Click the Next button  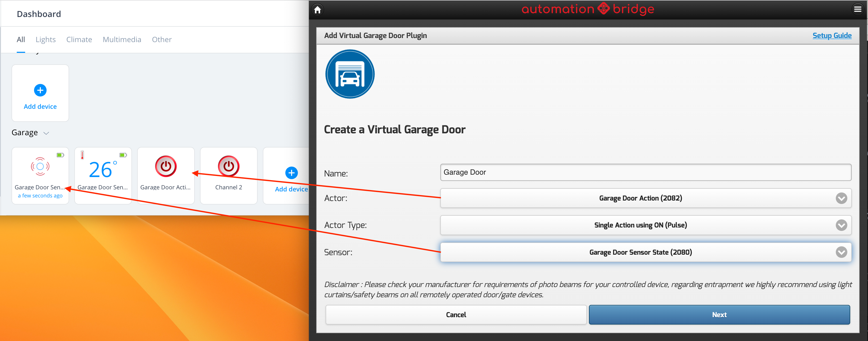pyautogui.click(x=719, y=315)
